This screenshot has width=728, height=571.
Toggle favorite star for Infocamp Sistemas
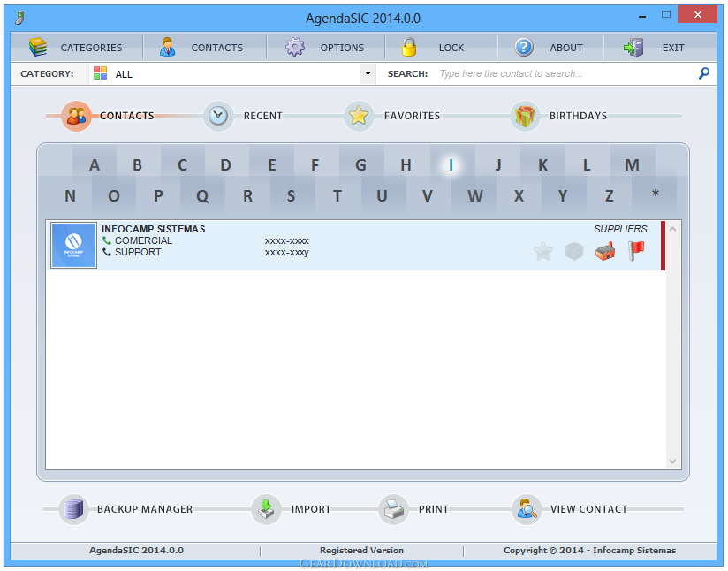tap(543, 251)
